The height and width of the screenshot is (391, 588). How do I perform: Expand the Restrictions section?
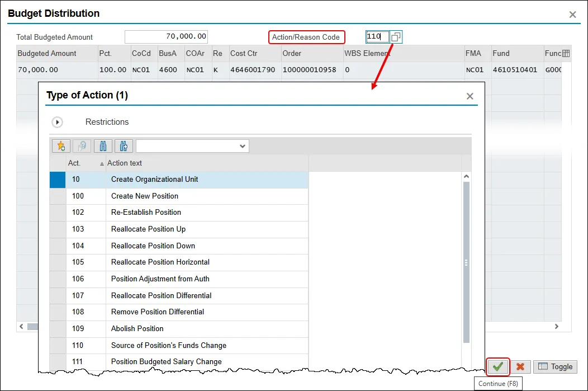click(57, 122)
